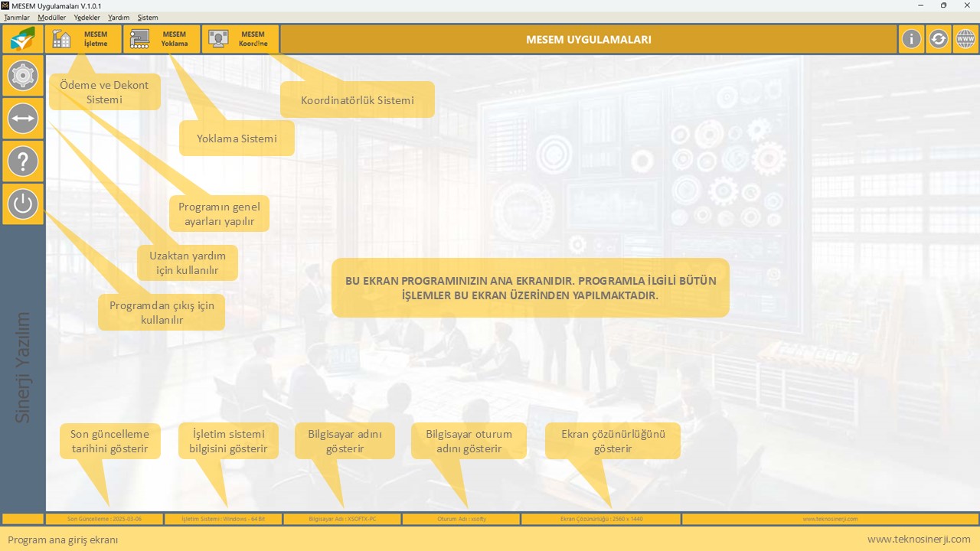Open the MESEM İşletme module
The width and height of the screenshot is (980, 551).
point(83,39)
